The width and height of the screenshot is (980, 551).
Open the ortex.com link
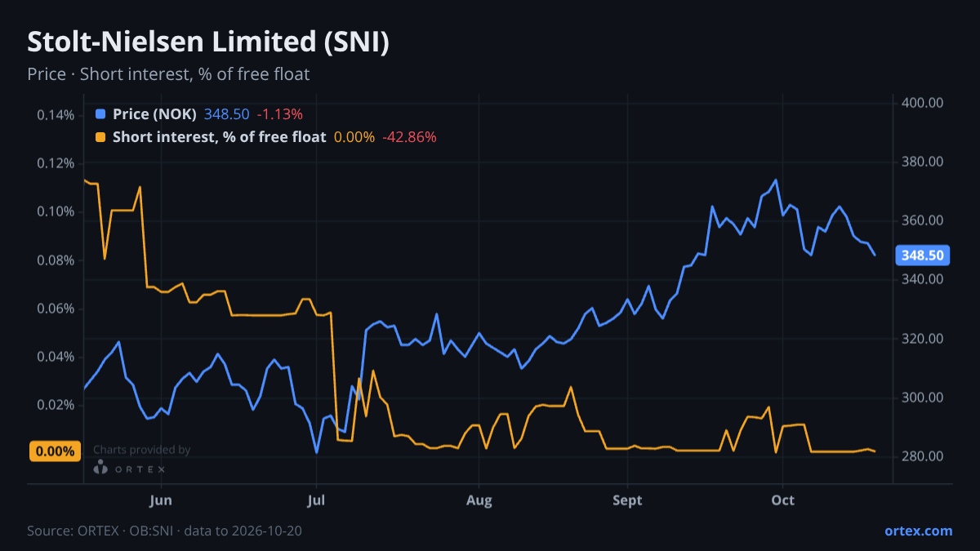[x=918, y=531]
